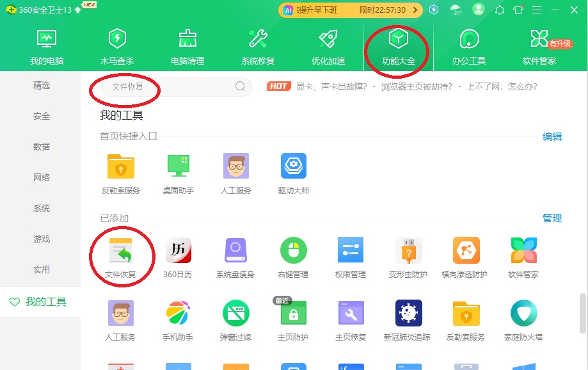Open the 360日历 calendar tool
The image size is (588, 370).
click(178, 255)
